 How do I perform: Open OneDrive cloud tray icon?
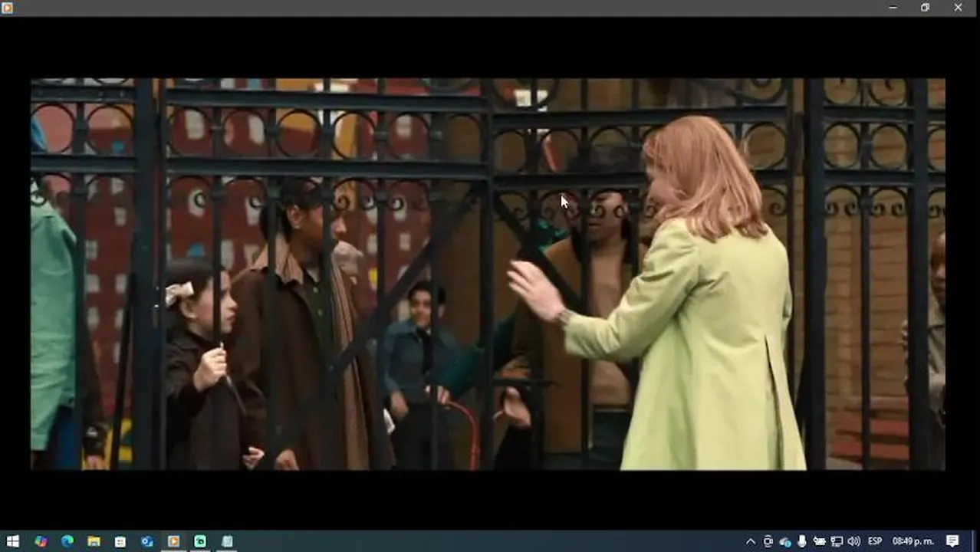coord(785,541)
